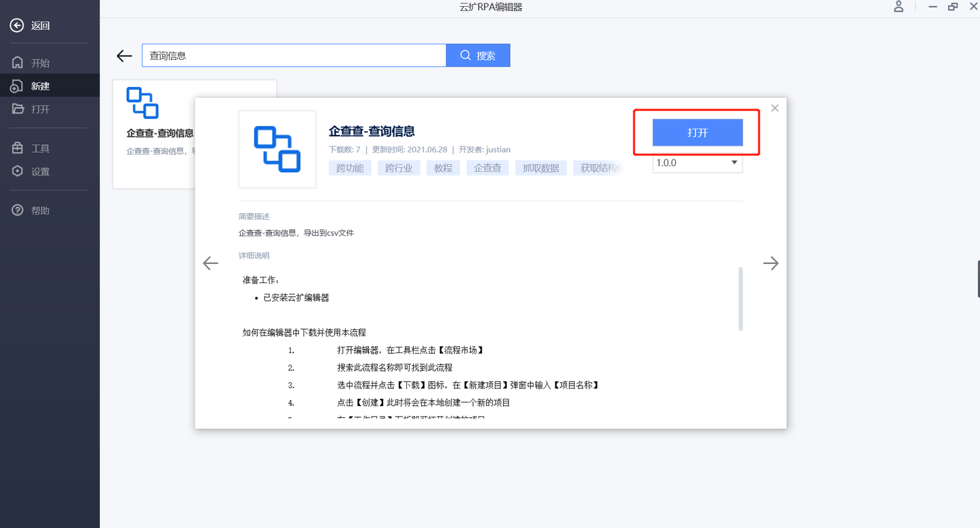The image size is (980, 528).
Task: Restore down the editor window
Action: 953,7
